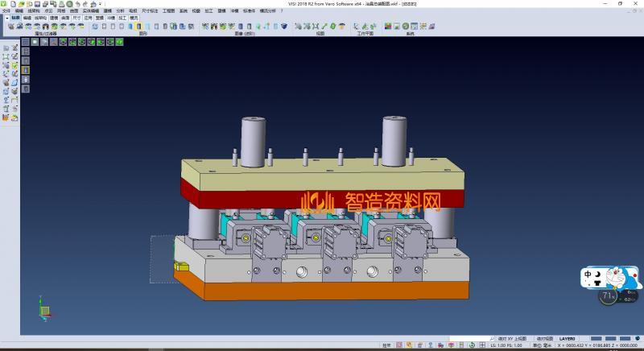Click first icon in 属性/过滤器 group
Screen dimensions: 644x351
click(x=10, y=27)
